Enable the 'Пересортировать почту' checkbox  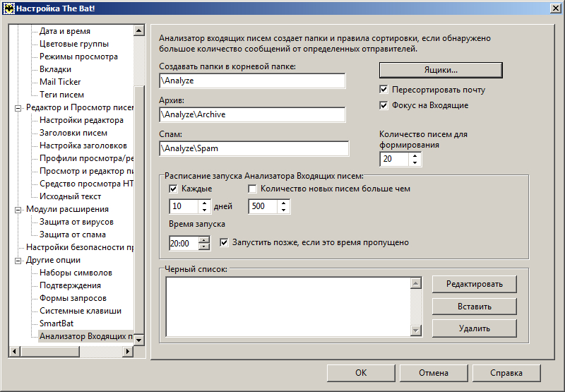(x=383, y=90)
